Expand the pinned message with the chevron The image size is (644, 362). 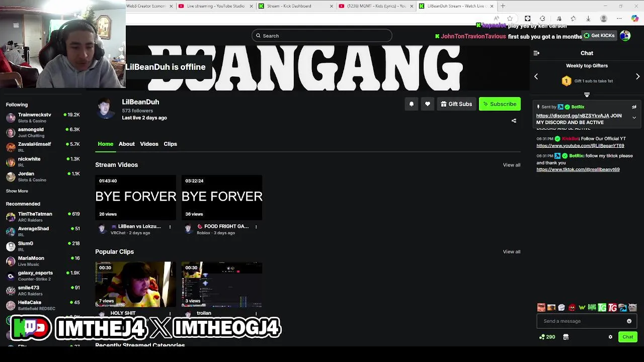pyautogui.click(x=634, y=118)
